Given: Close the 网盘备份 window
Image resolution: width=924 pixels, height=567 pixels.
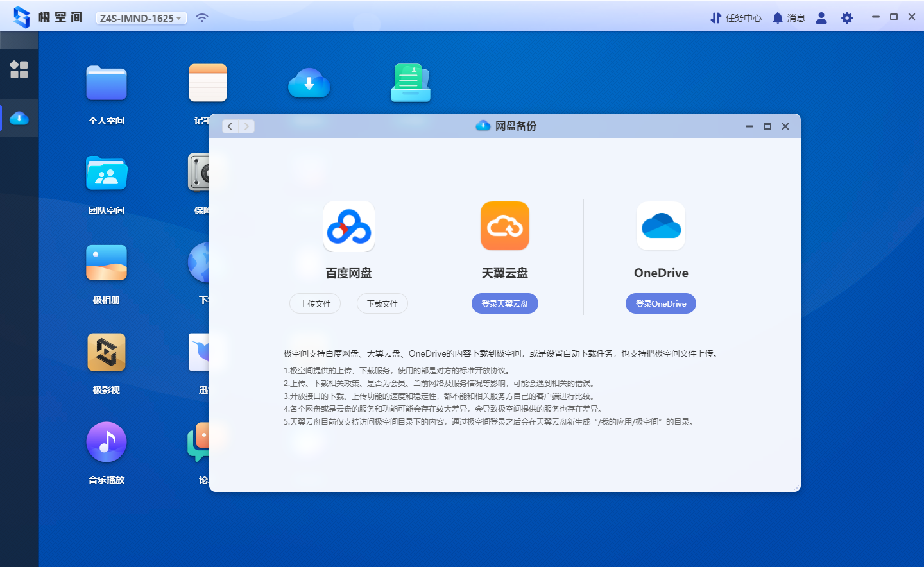Looking at the screenshot, I should pyautogui.click(x=785, y=126).
